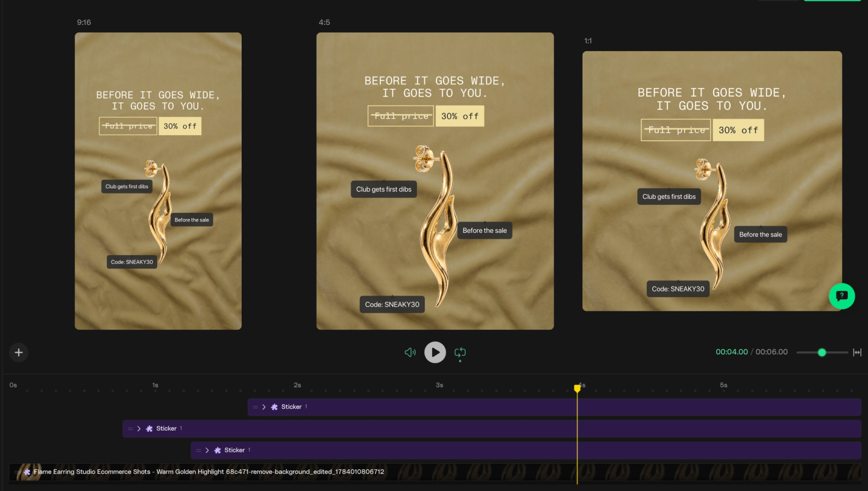Select 'Before the sale' tag in 4:5 preview
The height and width of the screenshot is (491, 868).
point(485,230)
